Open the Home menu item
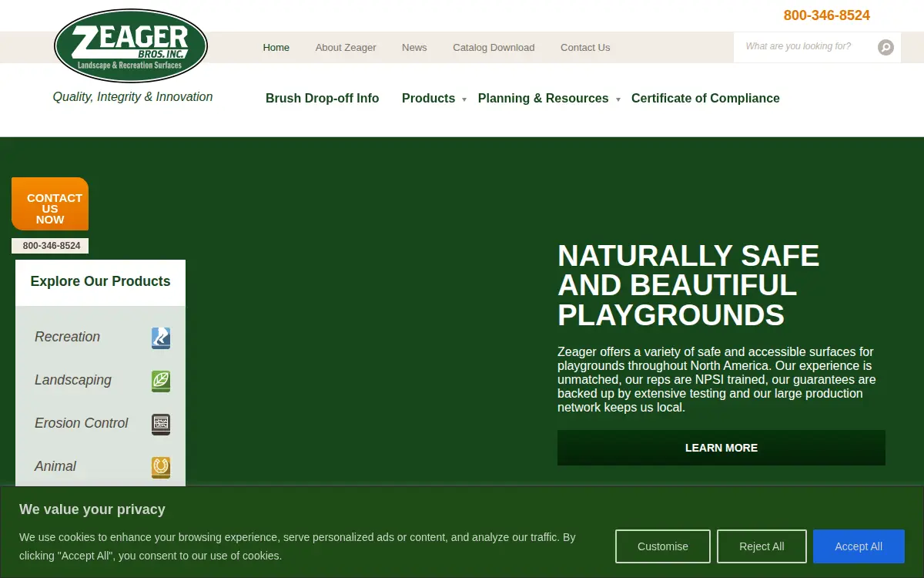924x578 pixels. (x=276, y=48)
